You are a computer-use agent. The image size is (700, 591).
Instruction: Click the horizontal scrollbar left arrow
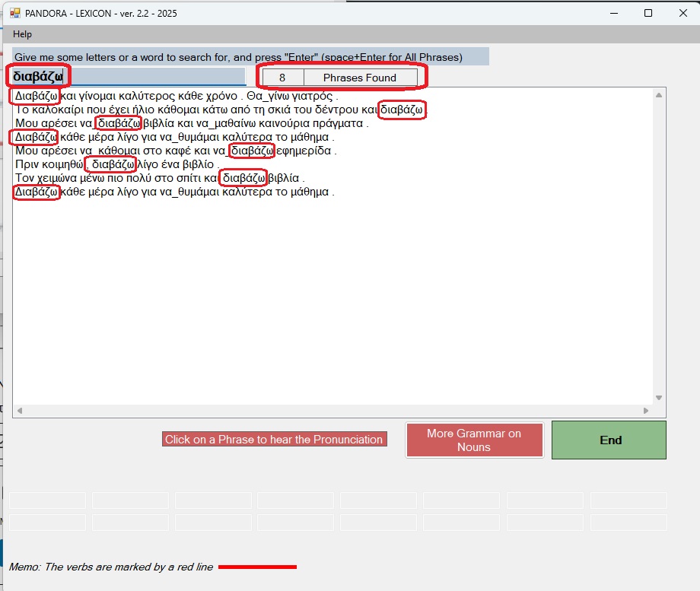[19, 411]
